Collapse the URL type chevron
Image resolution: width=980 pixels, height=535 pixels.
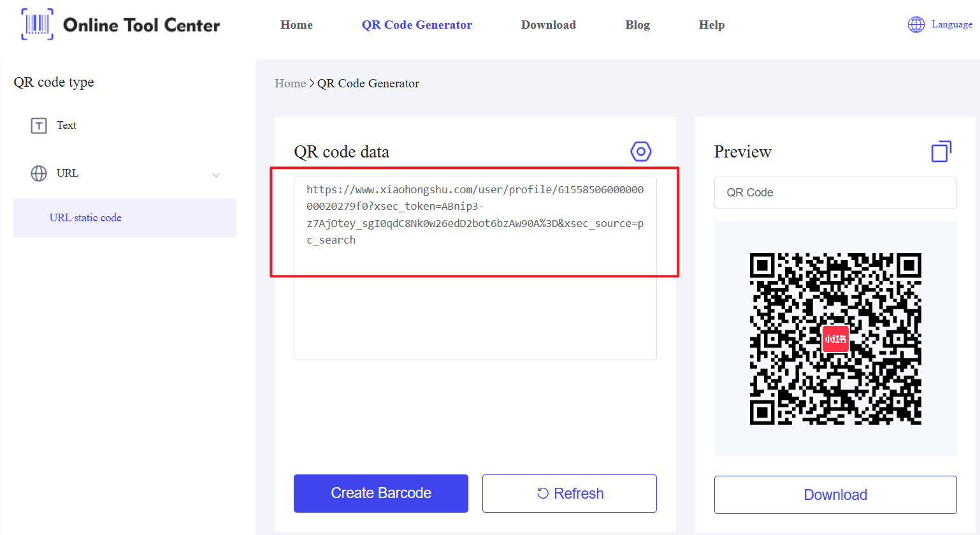pos(216,175)
